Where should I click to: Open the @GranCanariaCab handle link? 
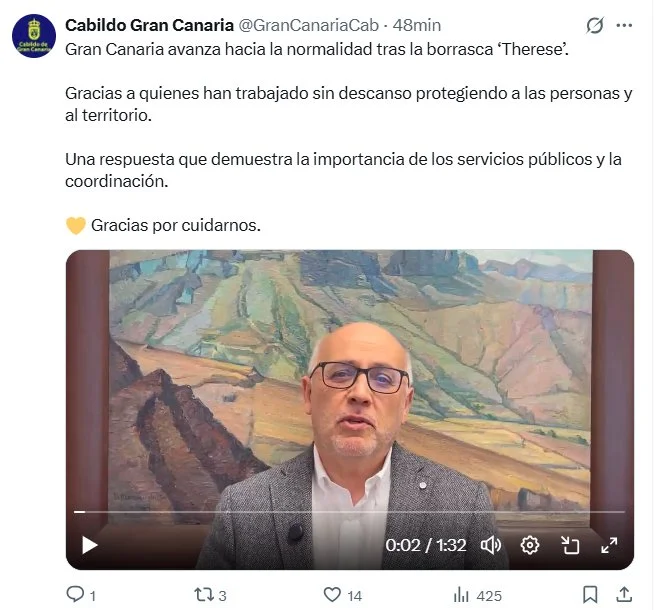[308, 26]
